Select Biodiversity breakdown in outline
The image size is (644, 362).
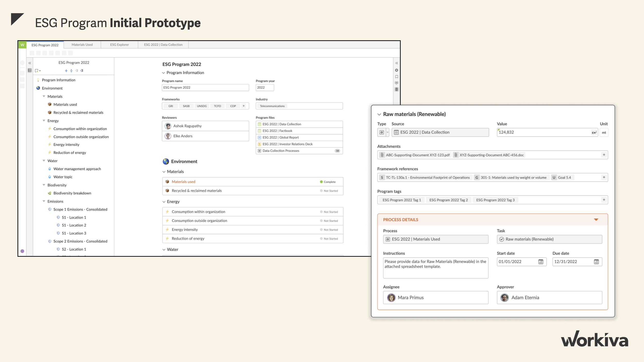click(72, 193)
